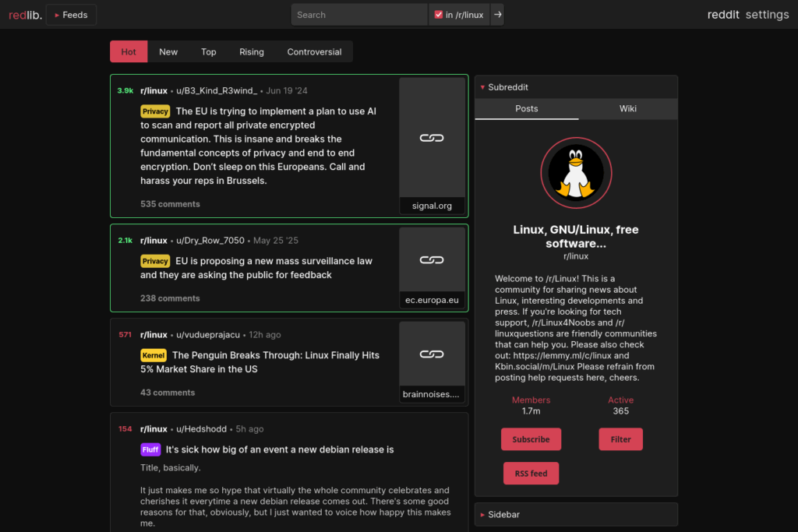This screenshot has height=532, width=798.
Task: Click the 3.9k score text
Action: tap(125, 90)
